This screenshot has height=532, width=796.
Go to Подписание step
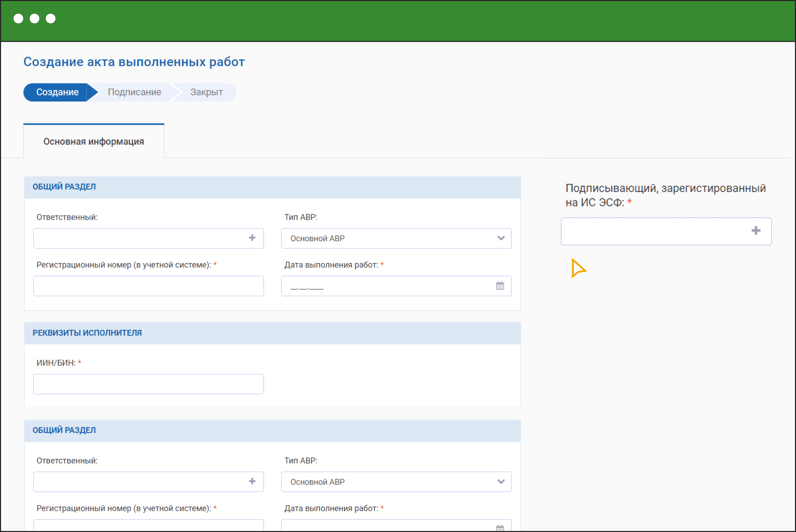[x=134, y=92]
